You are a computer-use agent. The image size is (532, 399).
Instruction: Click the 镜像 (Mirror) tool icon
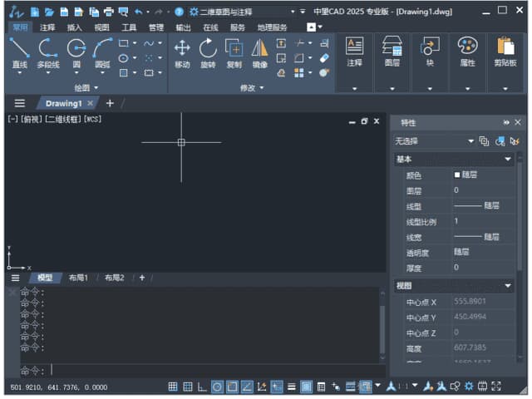coord(260,51)
